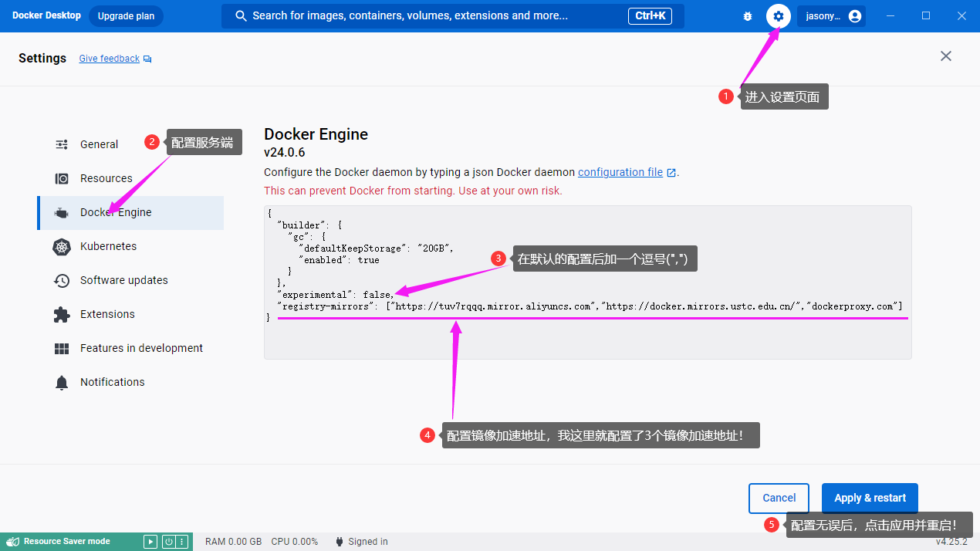The image size is (980, 551).
Task: Click the Upgrade plan button
Action: (x=126, y=16)
